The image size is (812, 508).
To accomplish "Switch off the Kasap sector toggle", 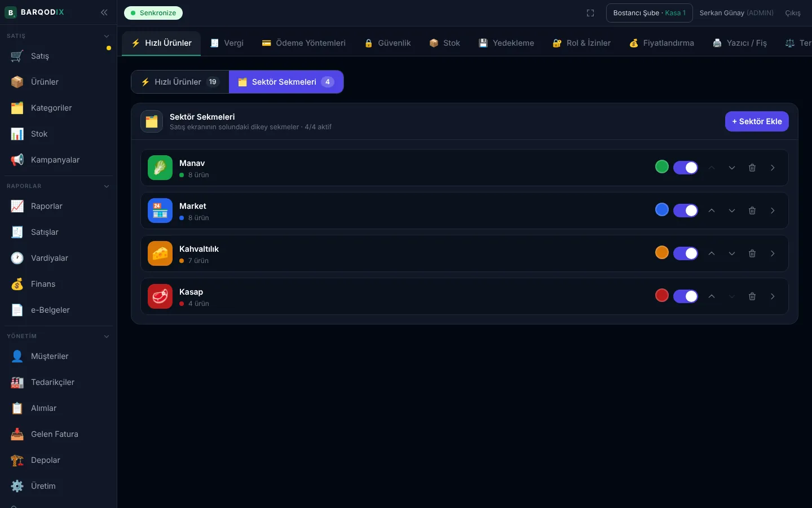I will [x=686, y=296].
